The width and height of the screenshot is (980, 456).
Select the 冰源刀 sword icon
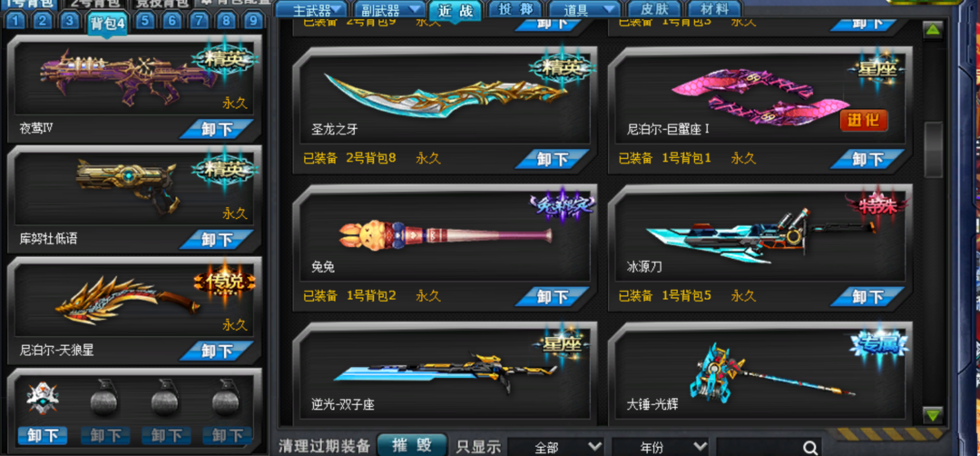point(759,235)
